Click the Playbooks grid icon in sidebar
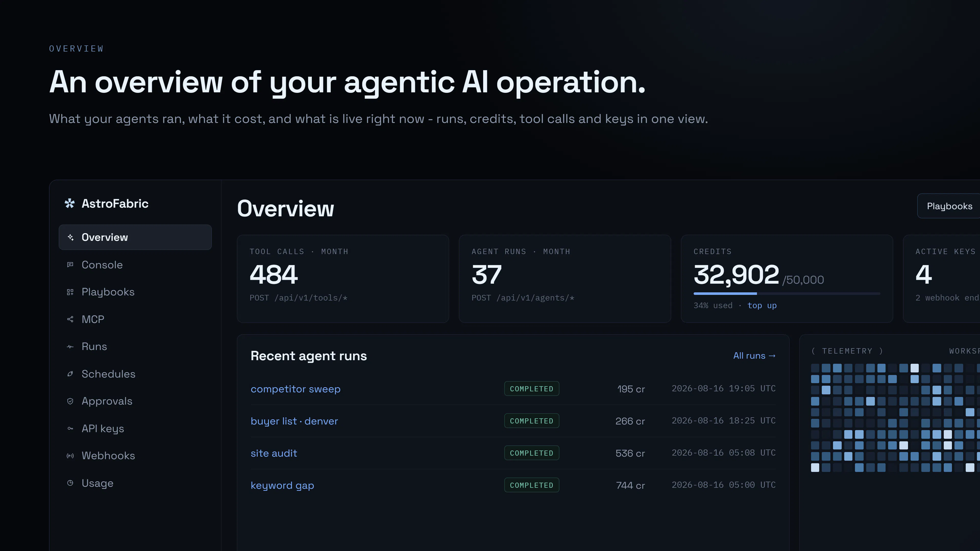Image resolution: width=980 pixels, height=551 pixels. (x=70, y=292)
